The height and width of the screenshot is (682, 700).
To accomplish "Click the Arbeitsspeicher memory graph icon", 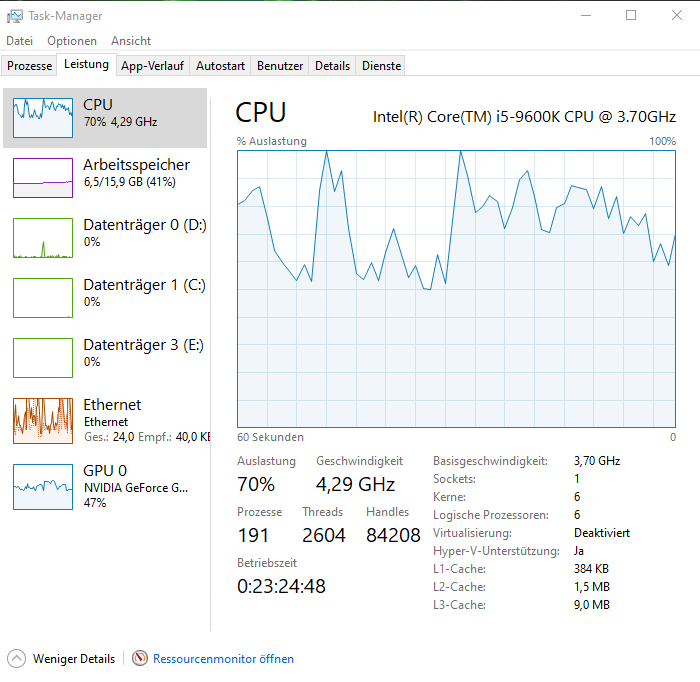I will (43, 178).
